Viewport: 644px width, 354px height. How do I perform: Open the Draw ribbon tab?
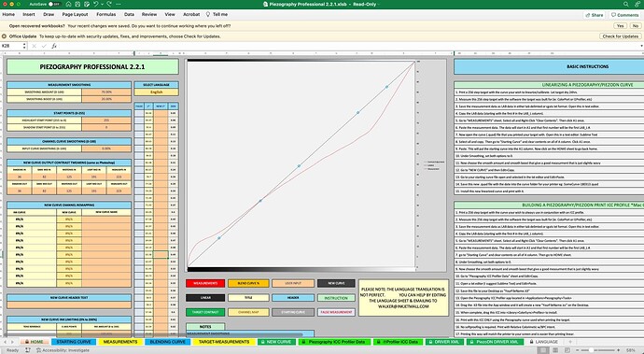(x=49, y=14)
